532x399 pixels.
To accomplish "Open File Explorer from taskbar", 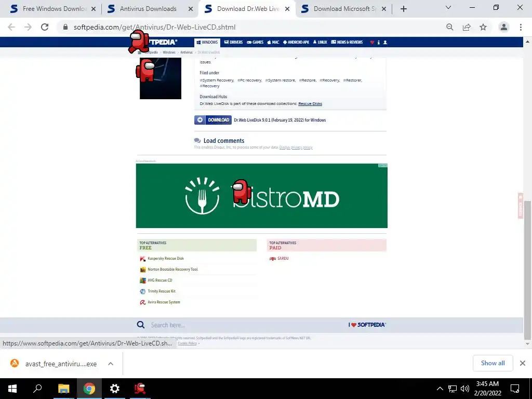I will 63,389.
